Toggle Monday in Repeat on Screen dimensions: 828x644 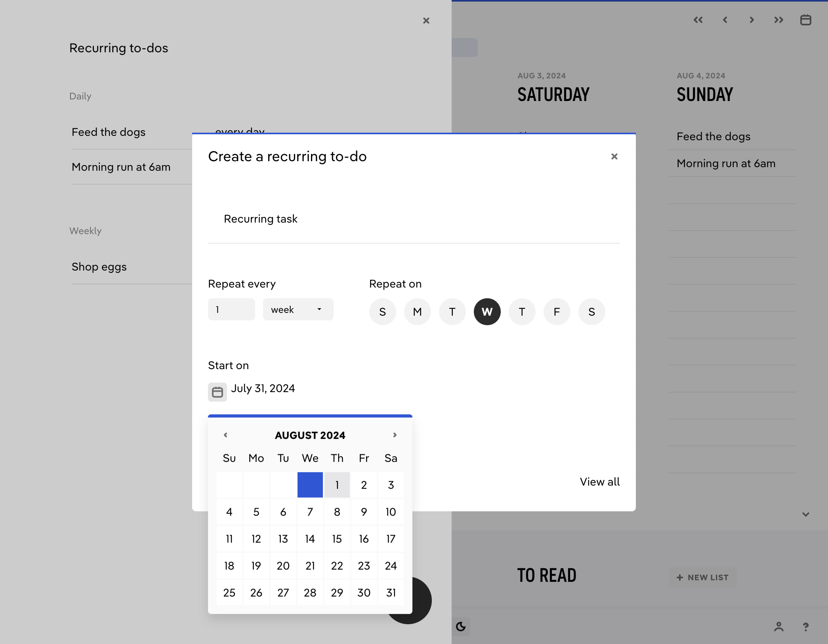[x=417, y=312]
